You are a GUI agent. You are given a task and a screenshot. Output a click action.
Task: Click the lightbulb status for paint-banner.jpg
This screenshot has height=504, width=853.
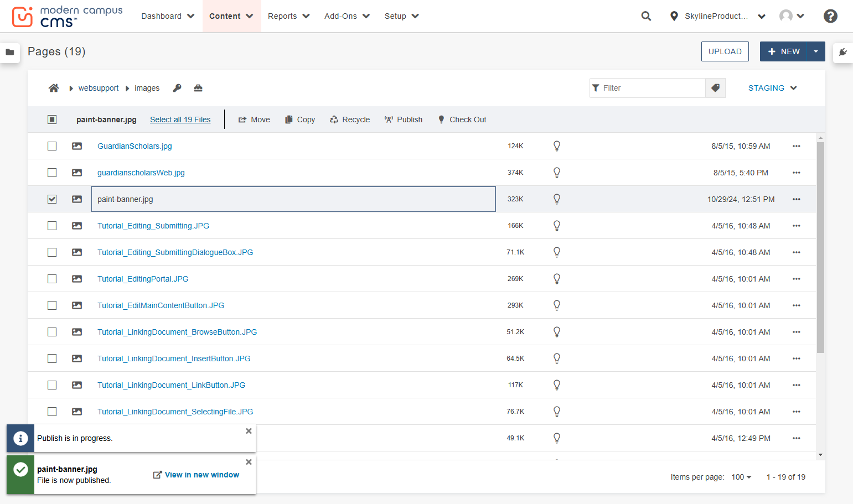(x=557, y=199)
